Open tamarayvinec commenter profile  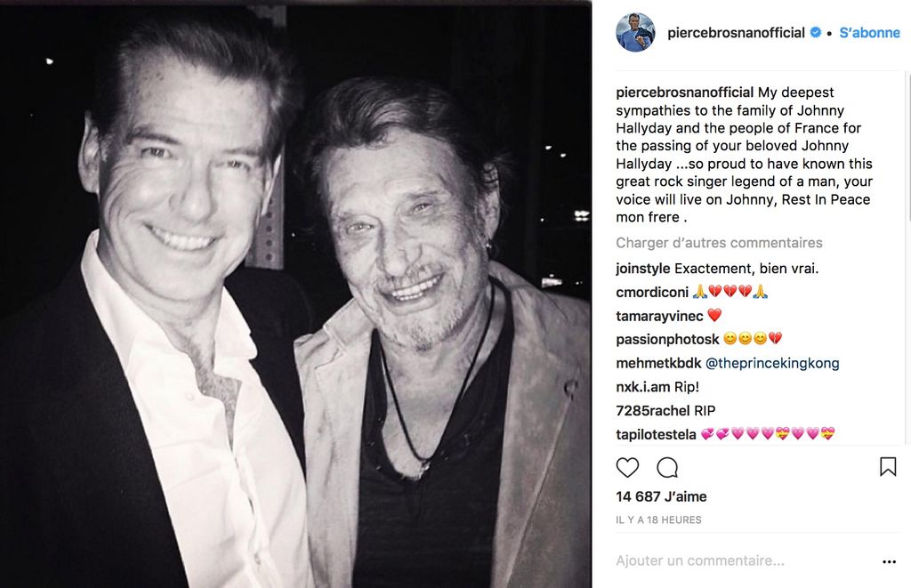coord(659,316)
